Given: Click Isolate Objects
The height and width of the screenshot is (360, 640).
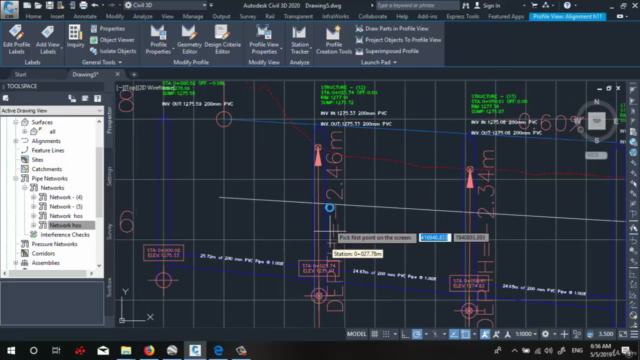Looking at the screenshot, I should 113,51.
